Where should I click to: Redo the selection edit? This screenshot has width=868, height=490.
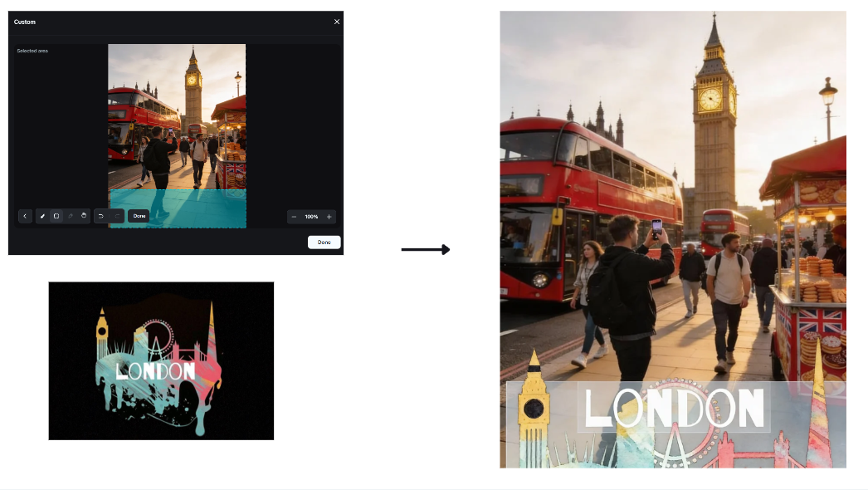[x=116, y=216]
